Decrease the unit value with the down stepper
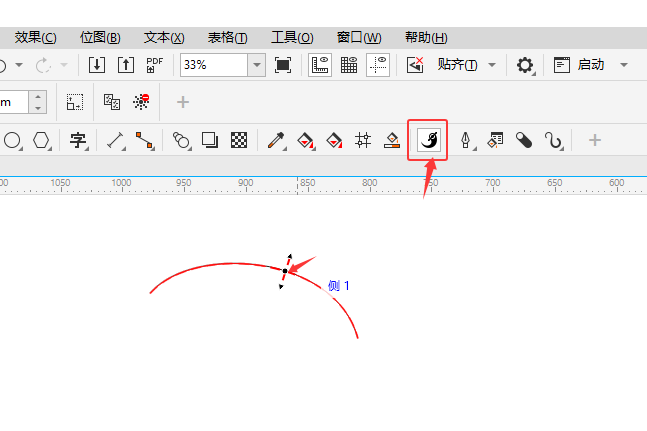Screen dimensions: 647x431 point(38,108)
